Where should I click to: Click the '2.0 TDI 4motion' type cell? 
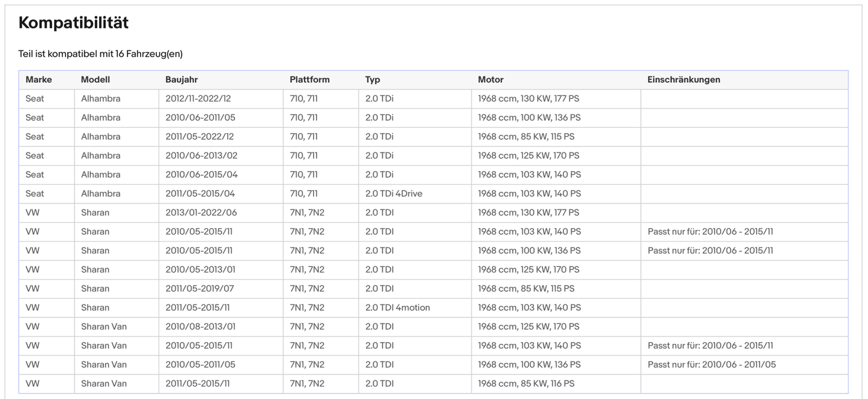397,308
